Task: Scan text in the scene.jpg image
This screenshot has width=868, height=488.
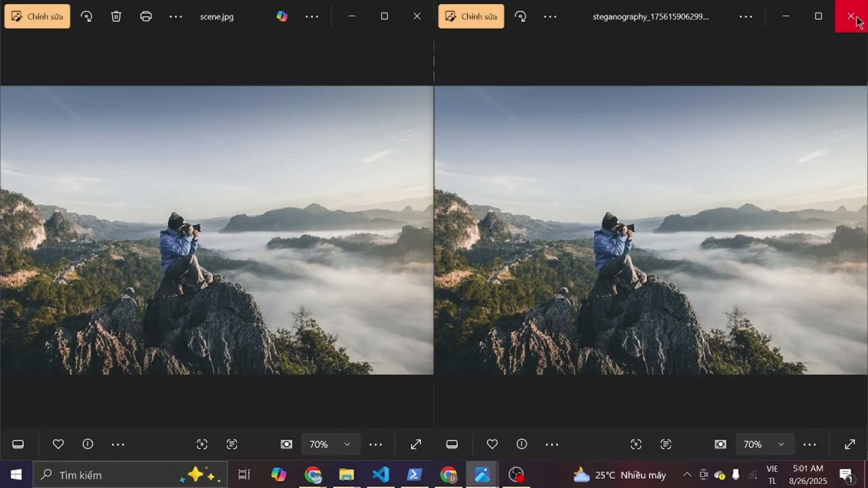Action: (x=232, y=444)
